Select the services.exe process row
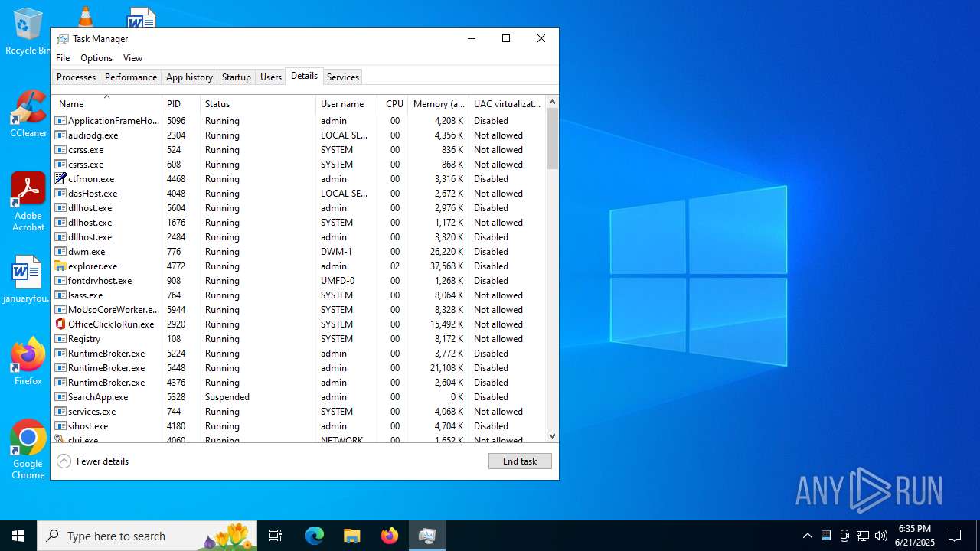Viewport: 980px width, 551px height. click(x=299, y=412)
